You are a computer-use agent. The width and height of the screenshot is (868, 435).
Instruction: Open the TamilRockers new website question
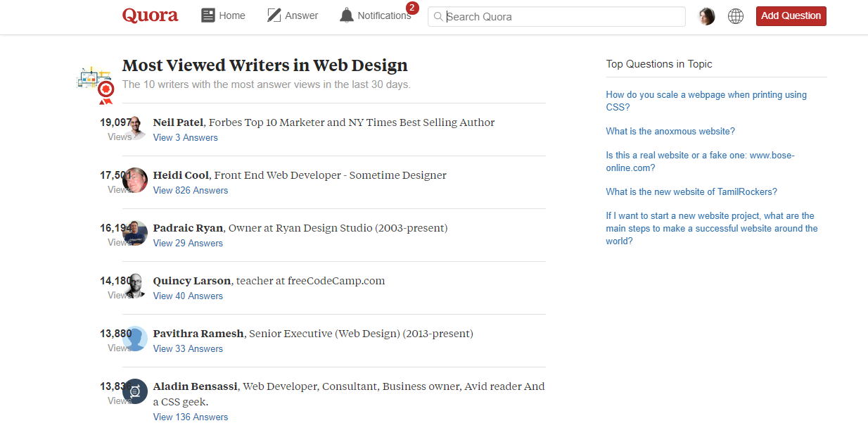(x=691, y=192)
